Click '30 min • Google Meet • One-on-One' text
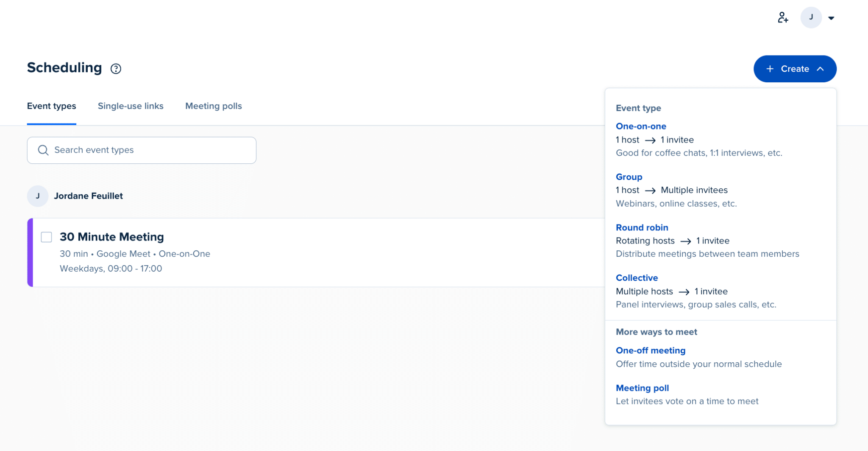This screenshot has height=451, width=868. (135, 254)
